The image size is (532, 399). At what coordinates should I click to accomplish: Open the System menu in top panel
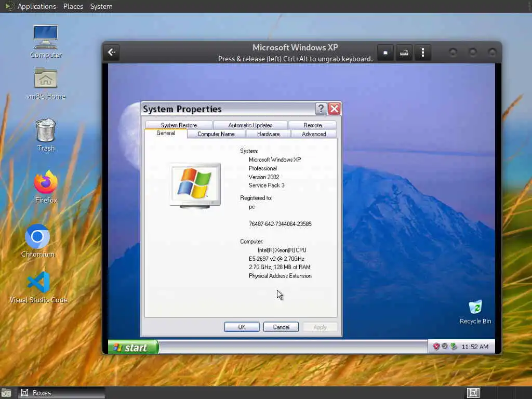pyautogui.click(x=101, y=6)
